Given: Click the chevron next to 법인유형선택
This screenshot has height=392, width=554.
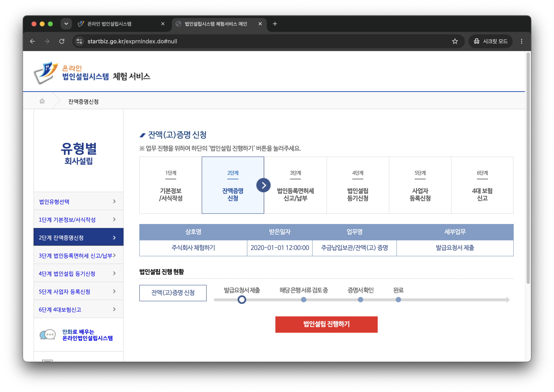Looking at the screenshot, I should [114, 201].
